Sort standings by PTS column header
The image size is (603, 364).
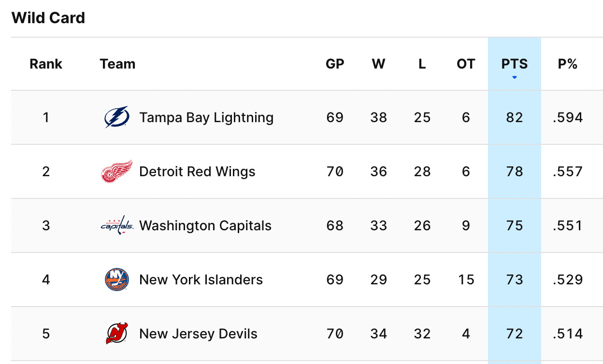pyautogui.click(x=515, y=64)
